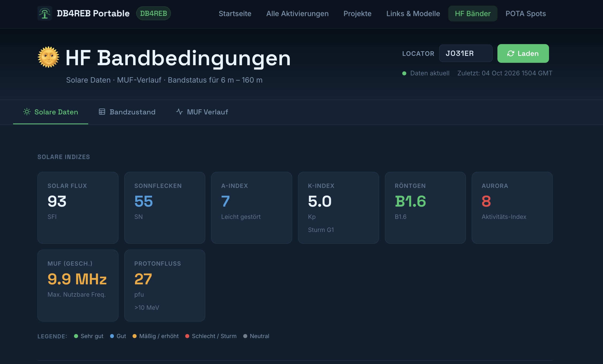Screen dimensions: 603x364
Task: Click the DB4REB callsign badge
Action: 153,13
